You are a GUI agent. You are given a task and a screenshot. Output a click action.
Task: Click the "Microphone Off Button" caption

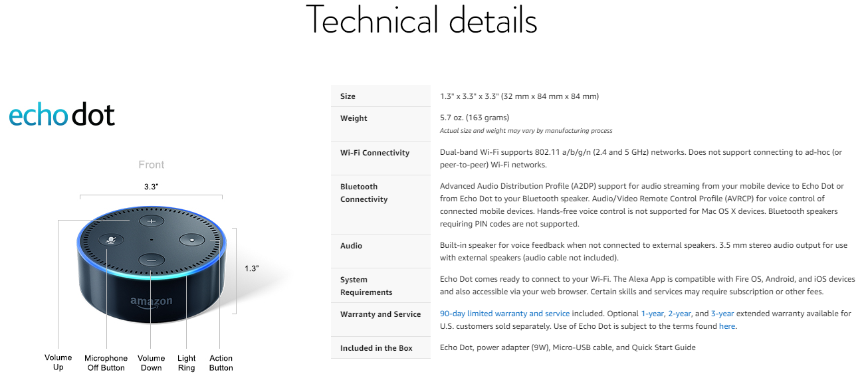pyautogui.click(x=106, y=363)
